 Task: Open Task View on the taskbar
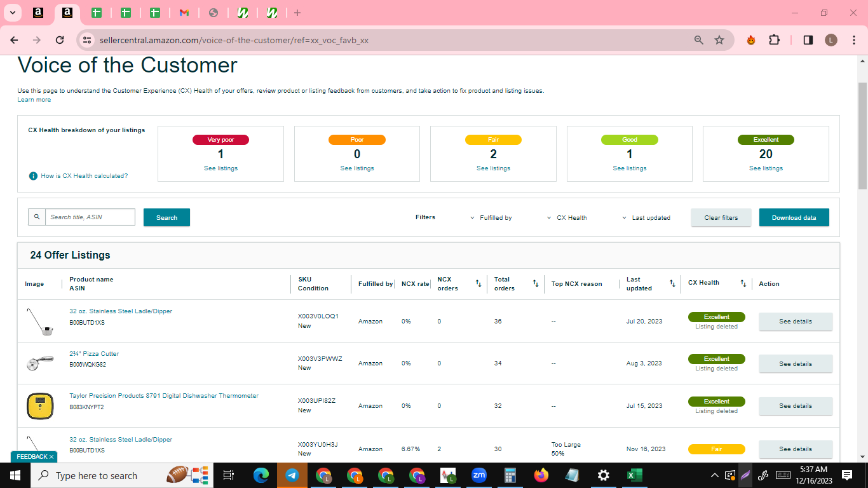(x=229, y=475)
